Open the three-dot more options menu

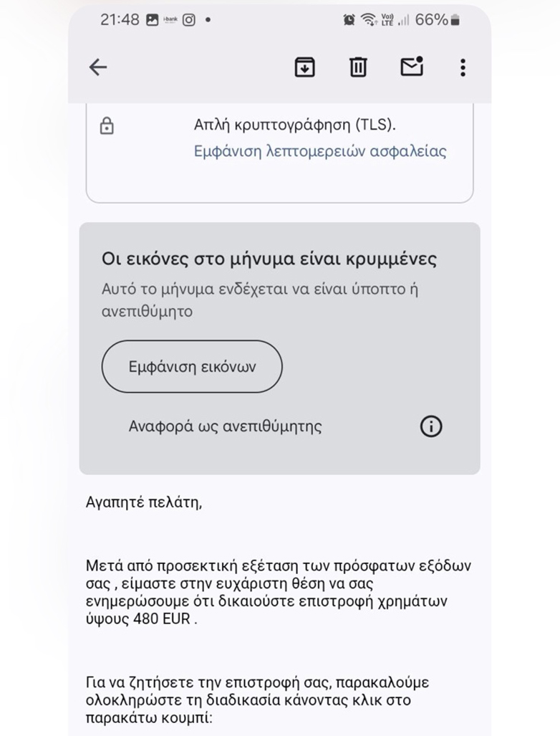click(x=463, y=67)
